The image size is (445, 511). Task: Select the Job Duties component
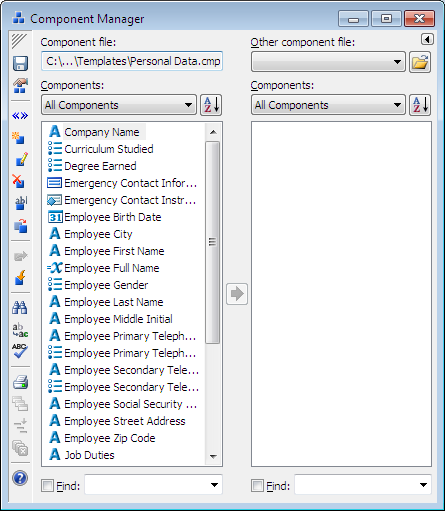(x=81, y=455)
